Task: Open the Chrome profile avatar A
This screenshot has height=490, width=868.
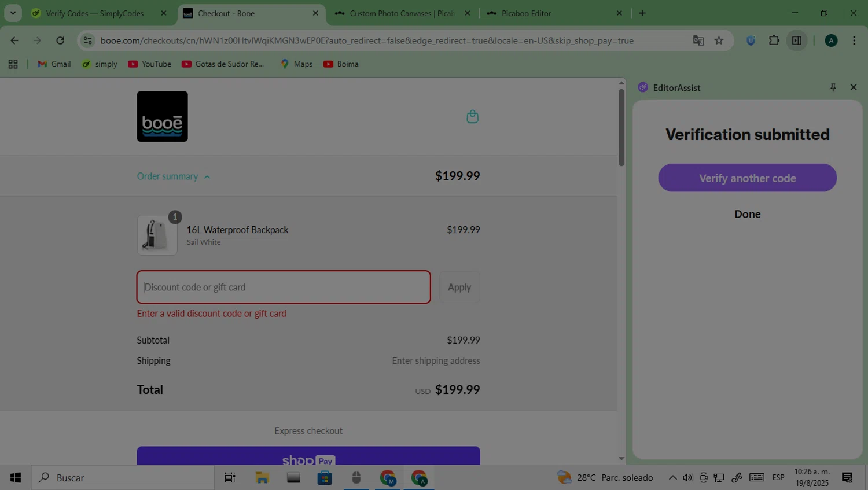Action: click(x=831, y=40)
